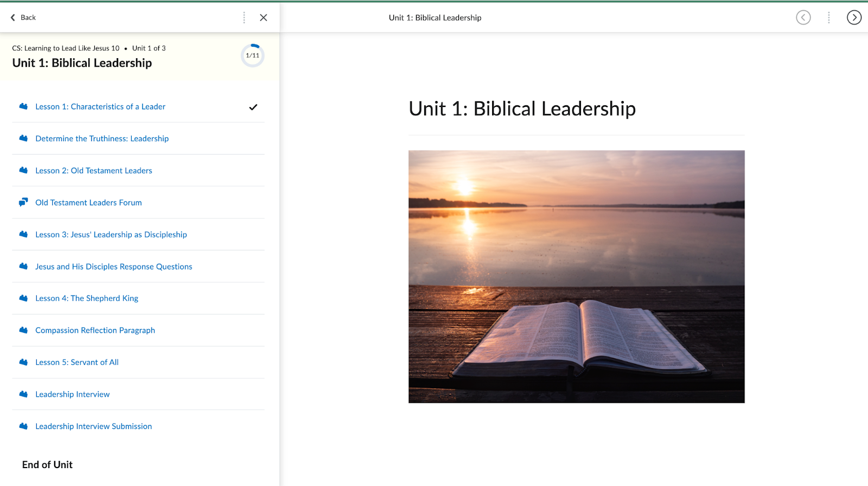The width and height of the screenshot is (868, 486).
Task: Click icon beside Lesson 4: The Shepherd King
Action: (23, 298)
